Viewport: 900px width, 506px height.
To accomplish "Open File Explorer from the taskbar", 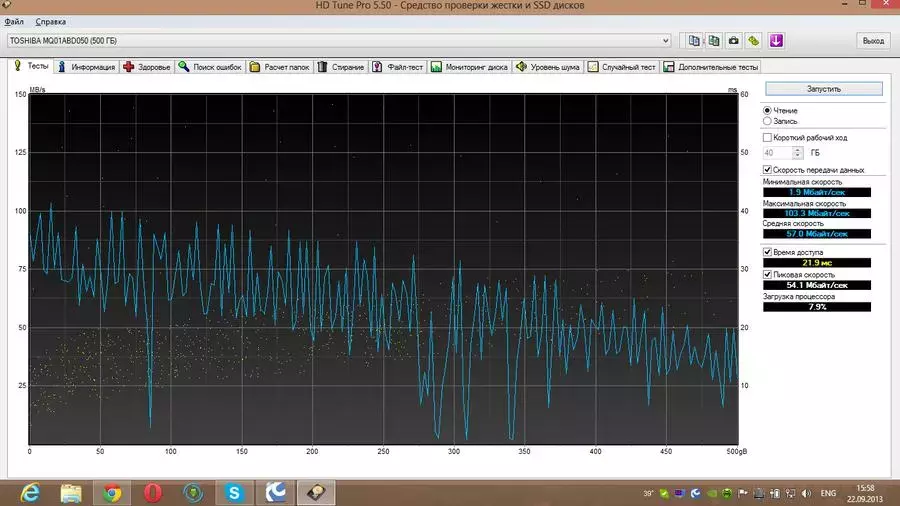I will tap(71, 493).
